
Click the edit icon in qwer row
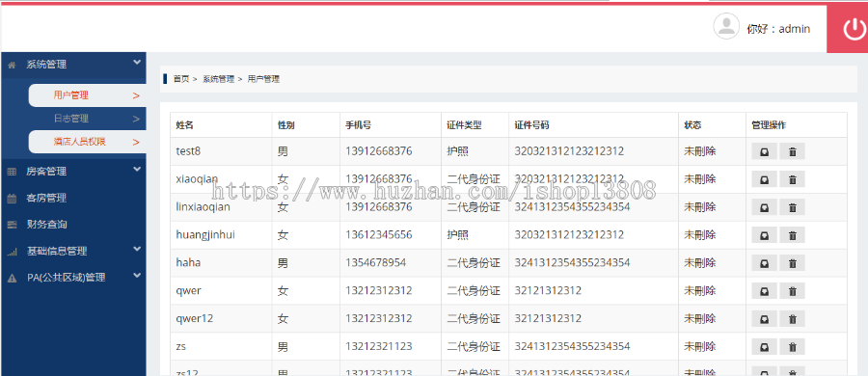coord(764,291)
